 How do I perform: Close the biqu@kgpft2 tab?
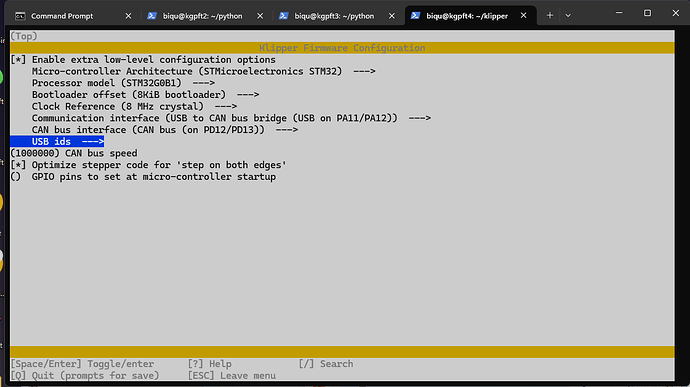(260, 16)
